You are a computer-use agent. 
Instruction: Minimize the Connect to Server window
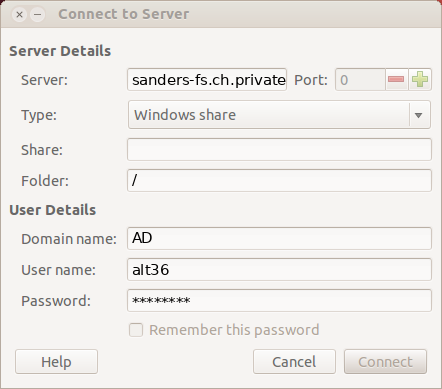pyautogui.click(x=37, y=15)
